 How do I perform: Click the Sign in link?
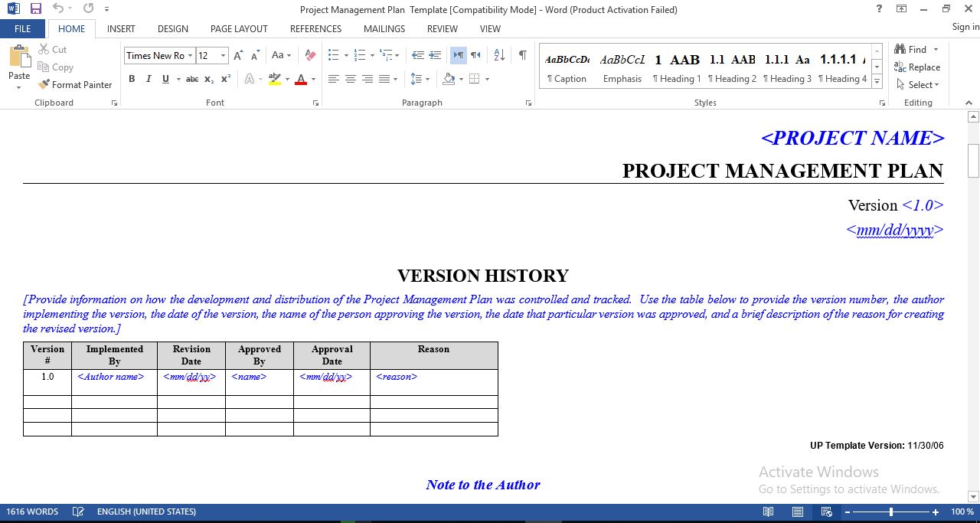pyautogui.click(x=963, y=26)
